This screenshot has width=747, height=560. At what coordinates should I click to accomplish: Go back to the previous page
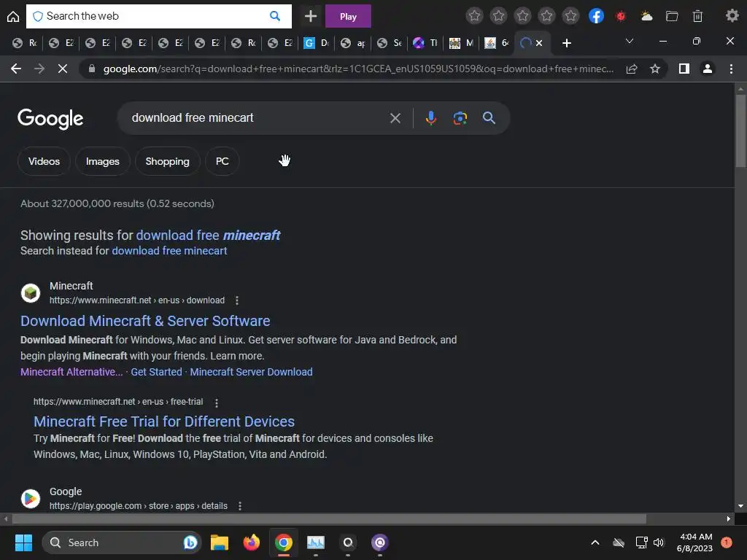(x=16, y=69)
